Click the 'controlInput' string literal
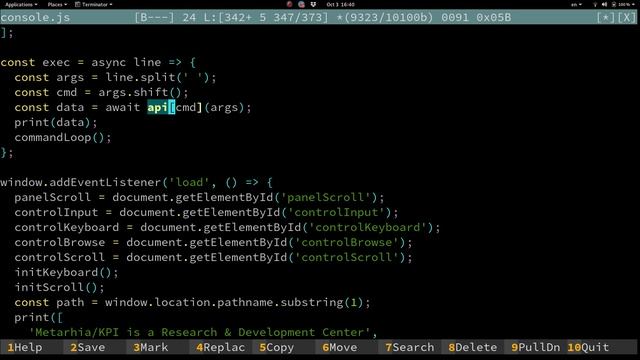 (x=336, y=213)
